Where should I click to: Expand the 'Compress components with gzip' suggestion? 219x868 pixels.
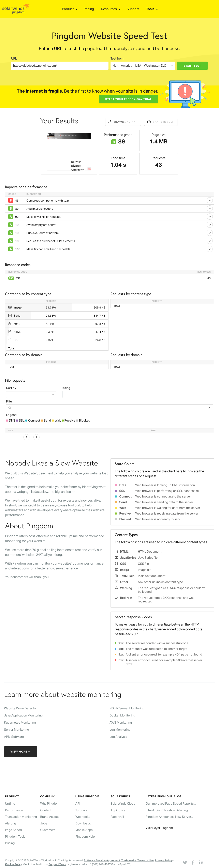pos(209,201)
